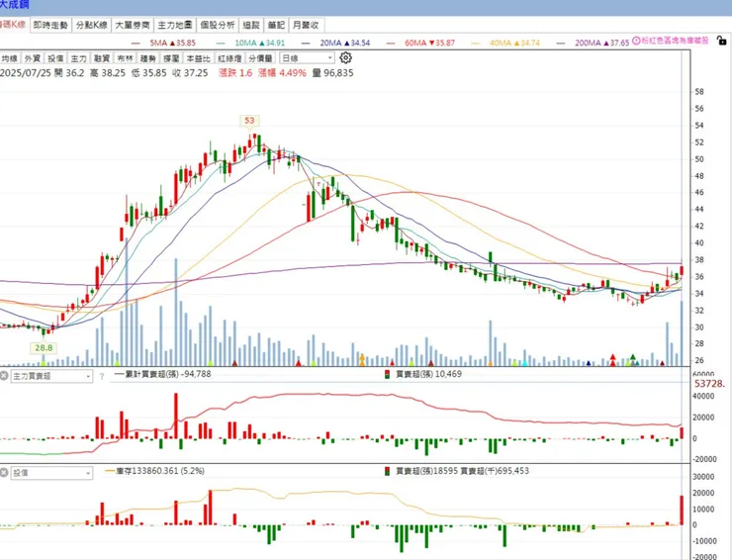Click the 60MA 35.87 legend entry
Image resolution: width=732 pixels, height=560 pixels.
coord(421,43)
